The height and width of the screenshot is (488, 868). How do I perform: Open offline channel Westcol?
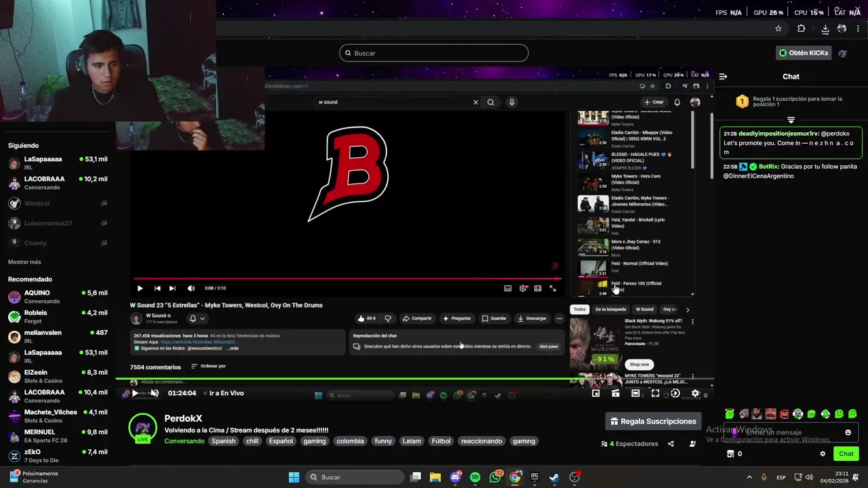coord(58,203)
